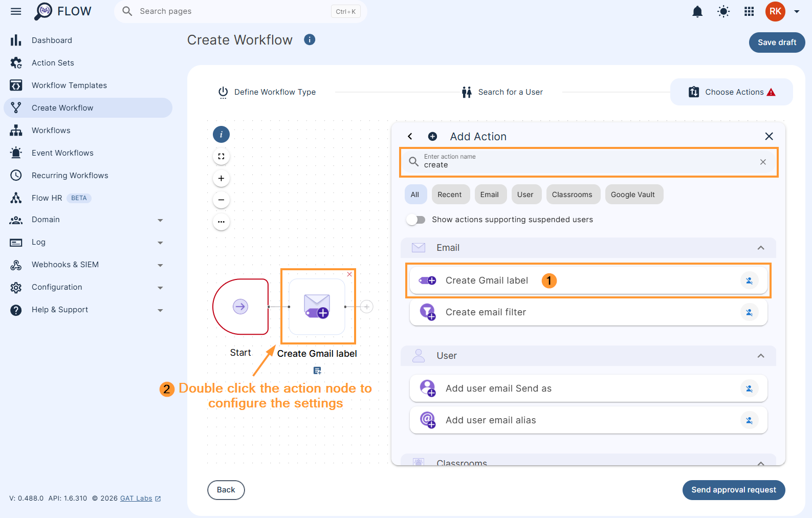Select the Start node arrow icon
Viewport: 812px width, 518px height.
tap(240, 307)
